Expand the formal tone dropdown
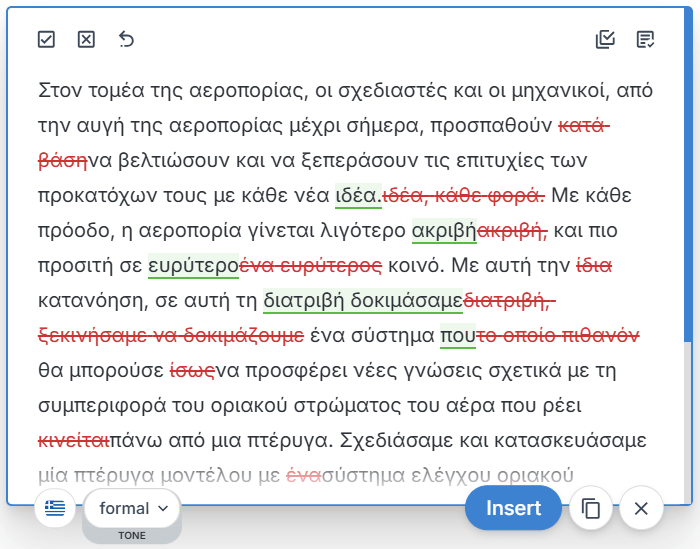Screen dimensions: 700x549 [133, 508]
